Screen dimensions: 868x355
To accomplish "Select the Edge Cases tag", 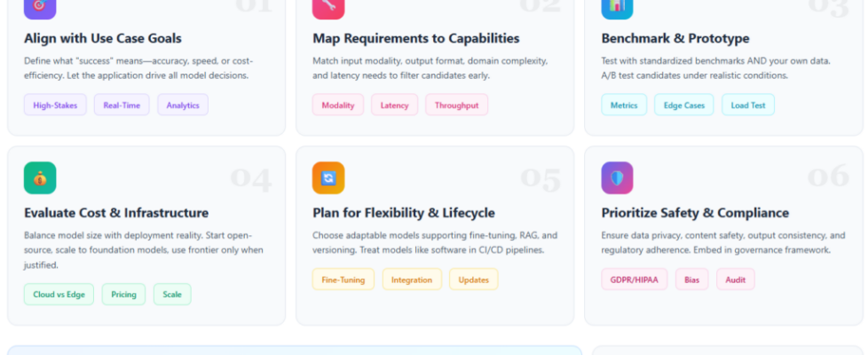I will (684, 105).
